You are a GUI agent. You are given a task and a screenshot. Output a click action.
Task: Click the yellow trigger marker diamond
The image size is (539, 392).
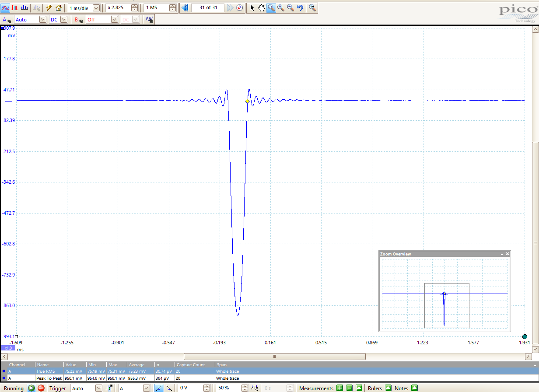[x=247, y=101]
